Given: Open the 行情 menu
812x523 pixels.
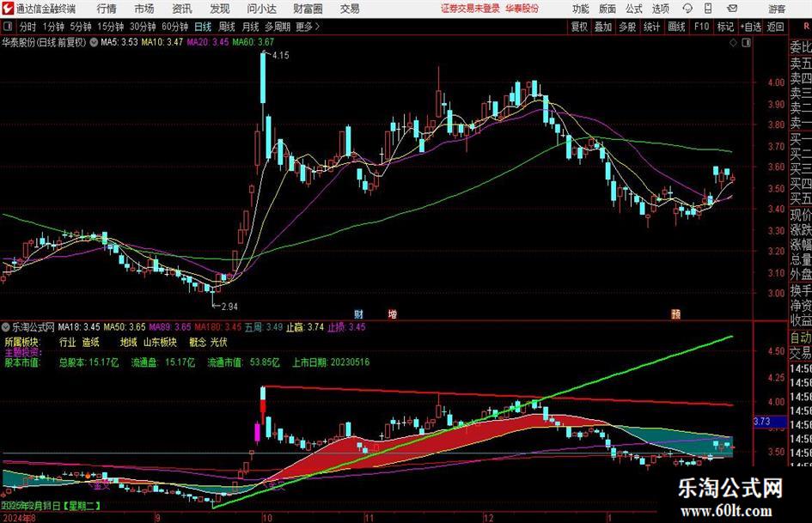Looking at the screenshot, I should tap(107, 9).
